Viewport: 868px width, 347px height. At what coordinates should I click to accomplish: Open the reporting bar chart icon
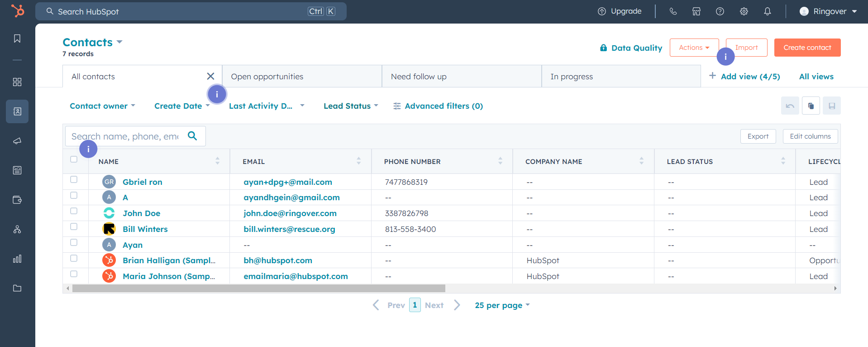(x=17, y=259)
